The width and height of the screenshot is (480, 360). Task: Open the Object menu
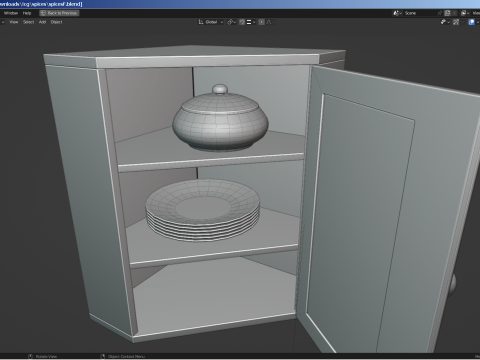[x=56, y=22]
